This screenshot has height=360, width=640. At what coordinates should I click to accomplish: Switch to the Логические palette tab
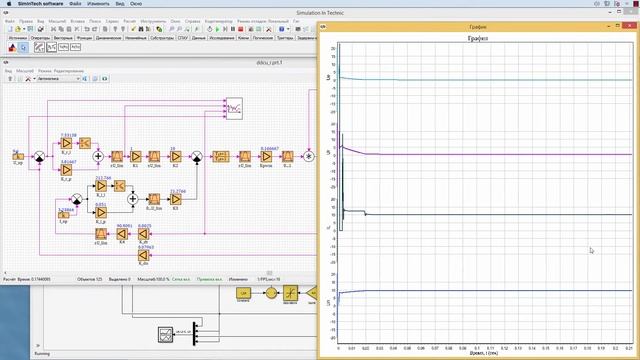click(263, 38)
